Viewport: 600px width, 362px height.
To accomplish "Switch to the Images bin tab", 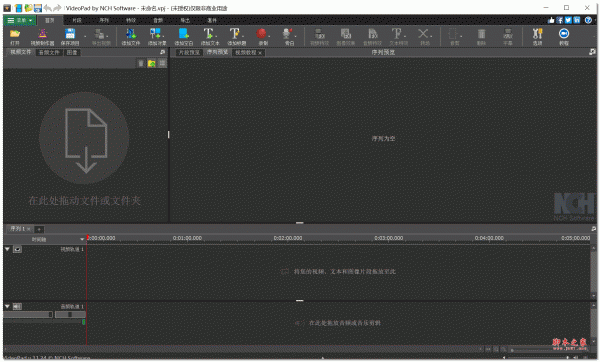I will tap(72, 52).
